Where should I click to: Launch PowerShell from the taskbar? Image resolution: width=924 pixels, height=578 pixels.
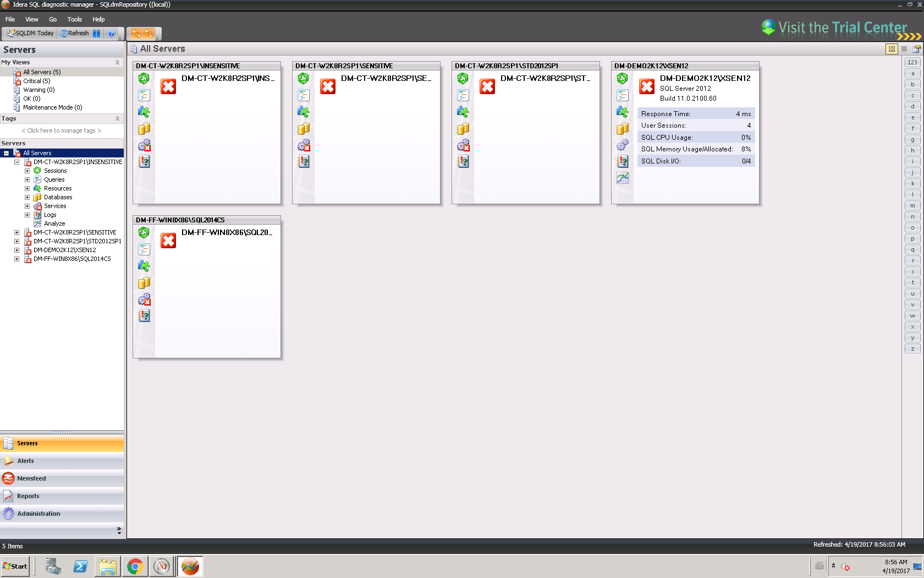80,566
